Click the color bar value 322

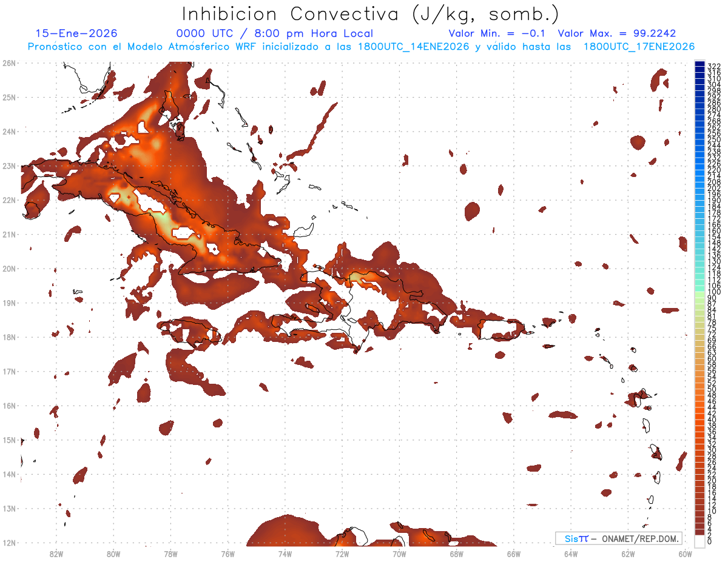[x=713, y=65]
